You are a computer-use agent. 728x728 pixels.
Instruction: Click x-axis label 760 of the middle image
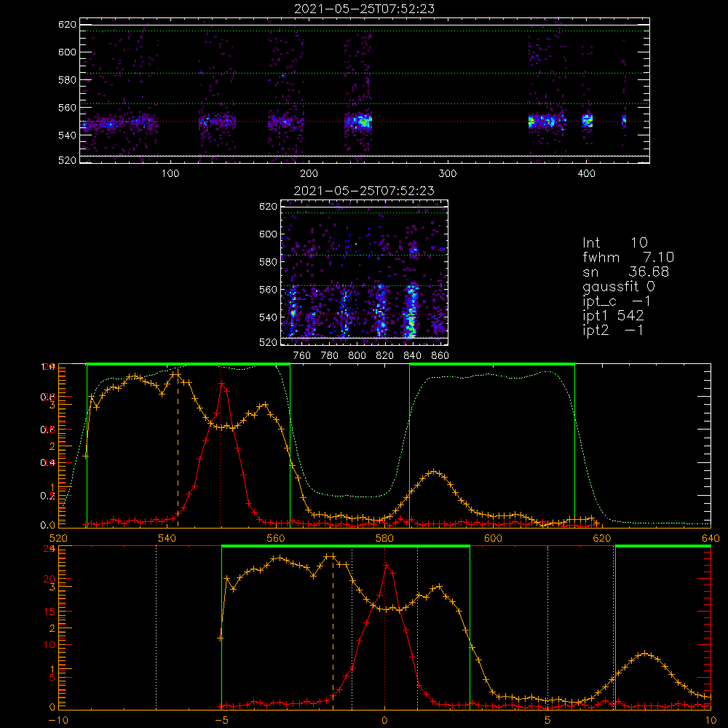(302, 356)
